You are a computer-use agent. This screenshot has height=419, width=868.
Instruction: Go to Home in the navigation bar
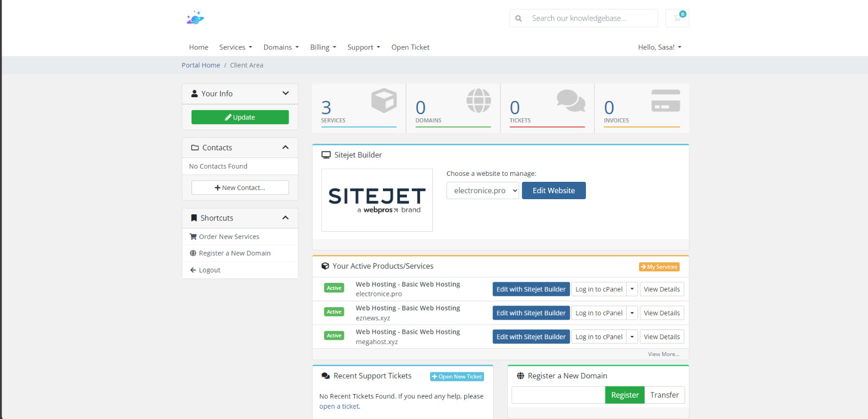(x=199, y=47)
